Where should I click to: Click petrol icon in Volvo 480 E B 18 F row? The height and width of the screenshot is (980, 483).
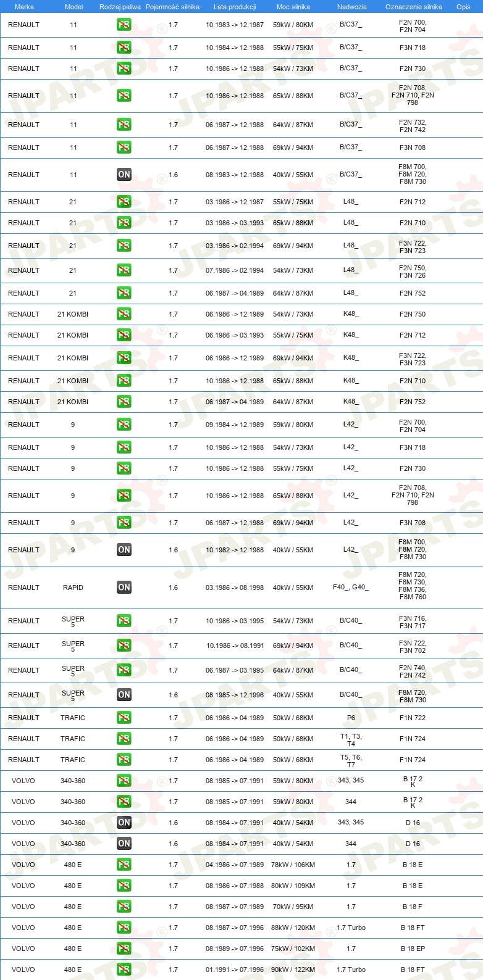tap(124, 907)
